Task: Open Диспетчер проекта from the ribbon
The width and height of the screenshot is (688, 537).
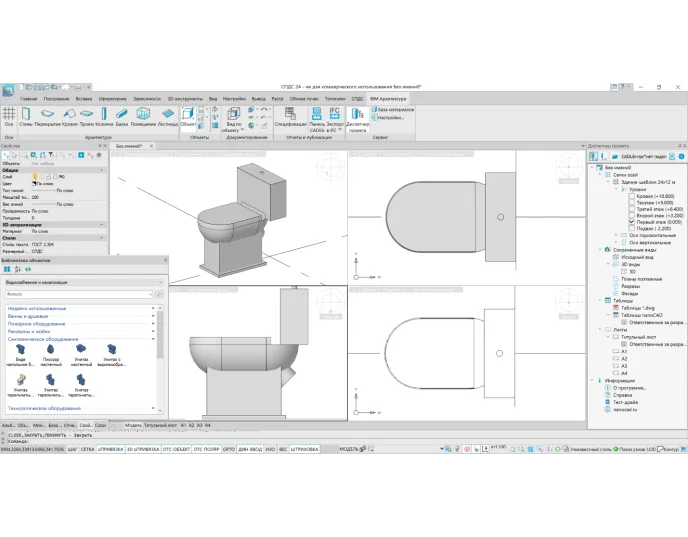Action: click(358, 116)
